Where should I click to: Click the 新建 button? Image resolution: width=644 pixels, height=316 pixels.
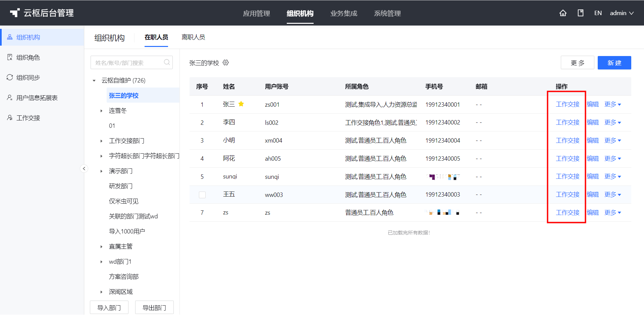coord(614,63)
